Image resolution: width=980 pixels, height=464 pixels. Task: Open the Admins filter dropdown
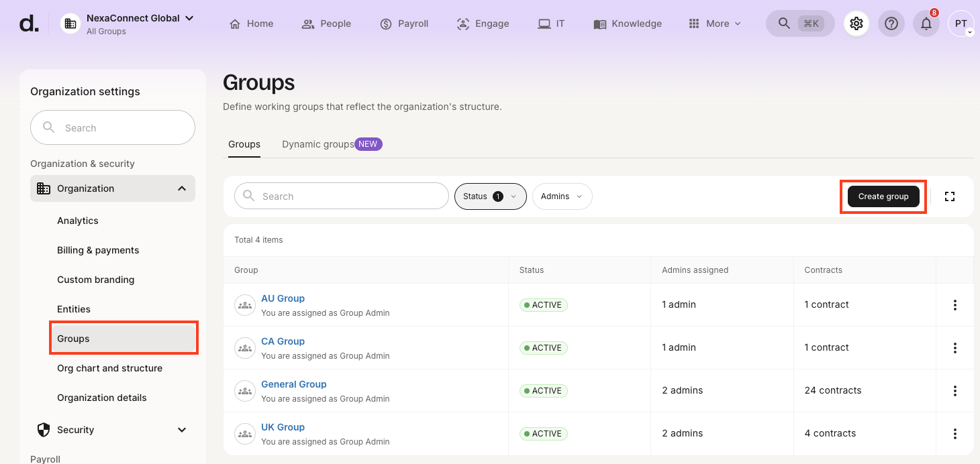pyautogui.click(x=562, y=196)
